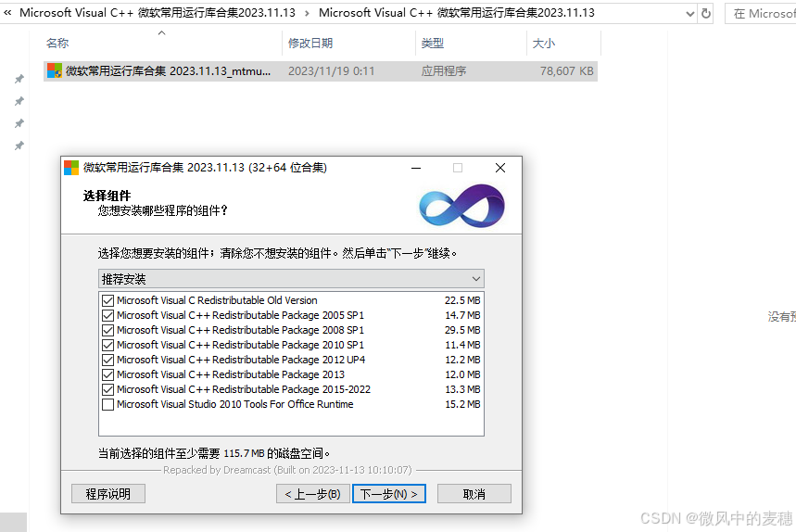Image resolution: width=796 pixels, height=532 pixels.
Task: Click the installer title bar logo icon
Action: click(71, 168)
